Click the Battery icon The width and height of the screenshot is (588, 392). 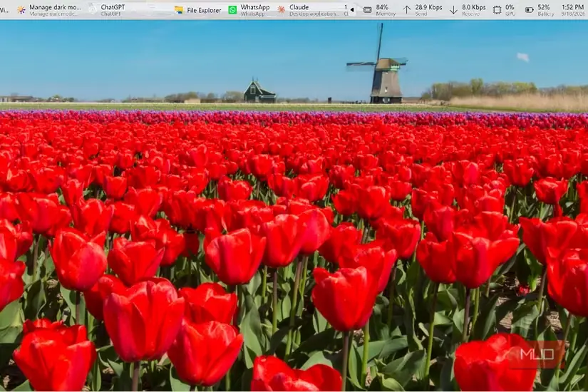[529, 10]
